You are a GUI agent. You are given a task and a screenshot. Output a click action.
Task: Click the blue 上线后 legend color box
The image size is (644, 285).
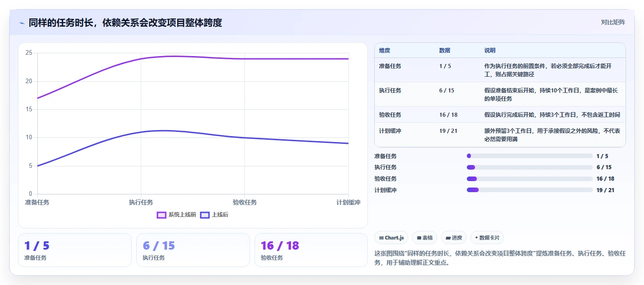click(x=205, y=215)
